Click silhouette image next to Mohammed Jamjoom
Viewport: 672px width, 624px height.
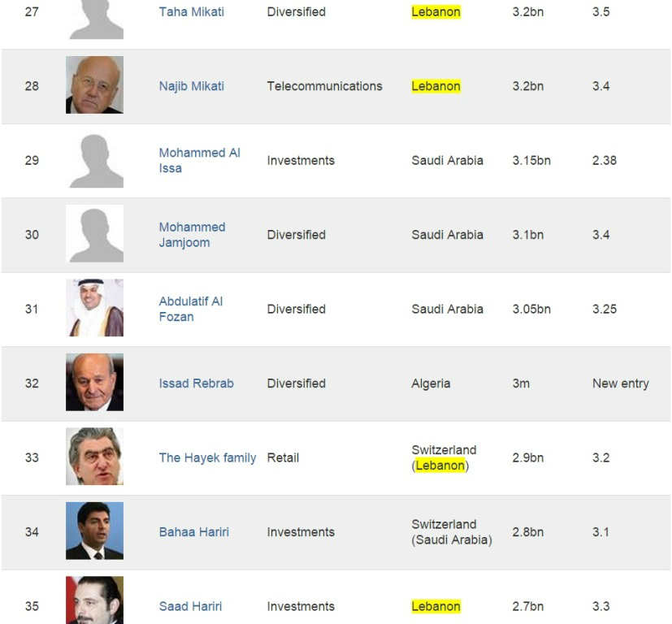coord(94,234)
